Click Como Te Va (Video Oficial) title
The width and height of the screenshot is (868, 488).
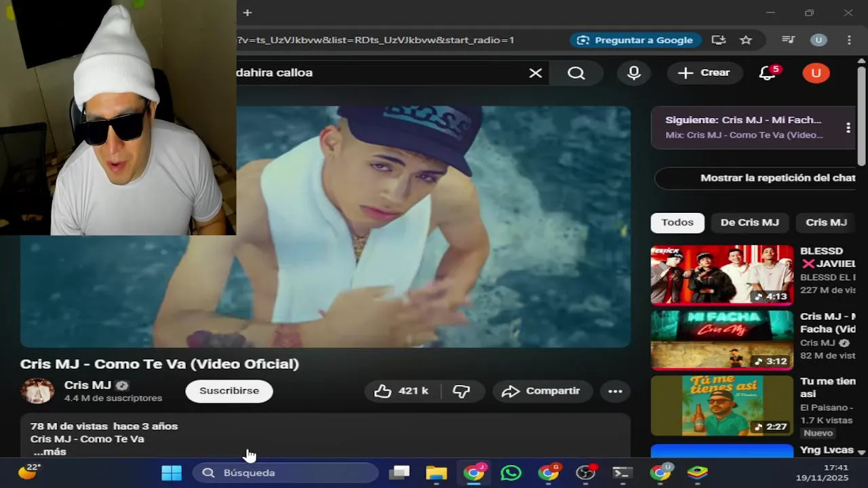[159, 364]
